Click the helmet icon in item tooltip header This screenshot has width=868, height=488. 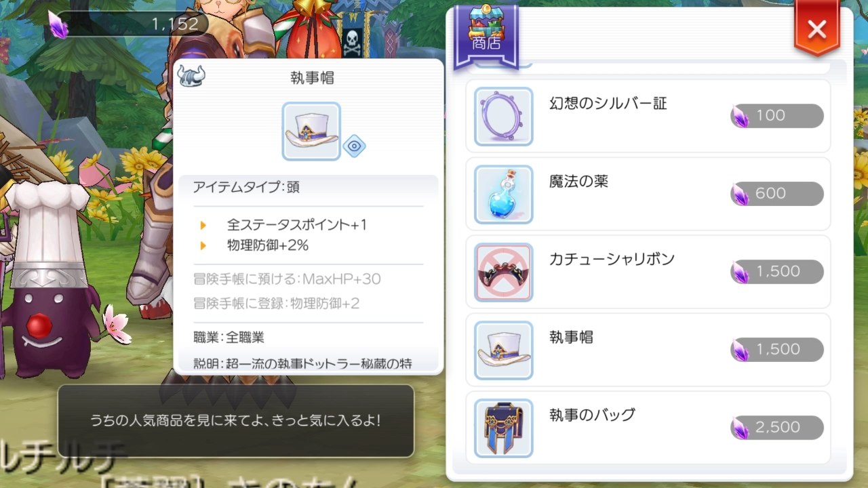191,77
